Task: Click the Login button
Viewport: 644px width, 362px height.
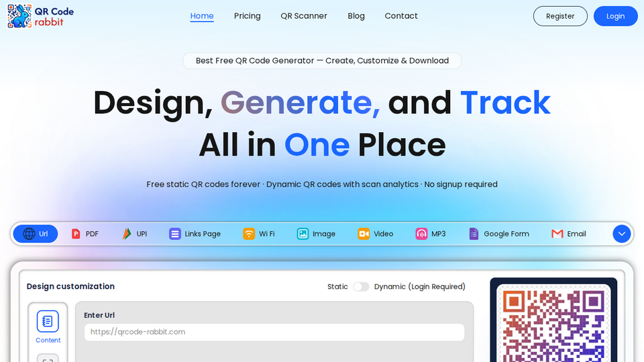Action: tap(615, 16)
